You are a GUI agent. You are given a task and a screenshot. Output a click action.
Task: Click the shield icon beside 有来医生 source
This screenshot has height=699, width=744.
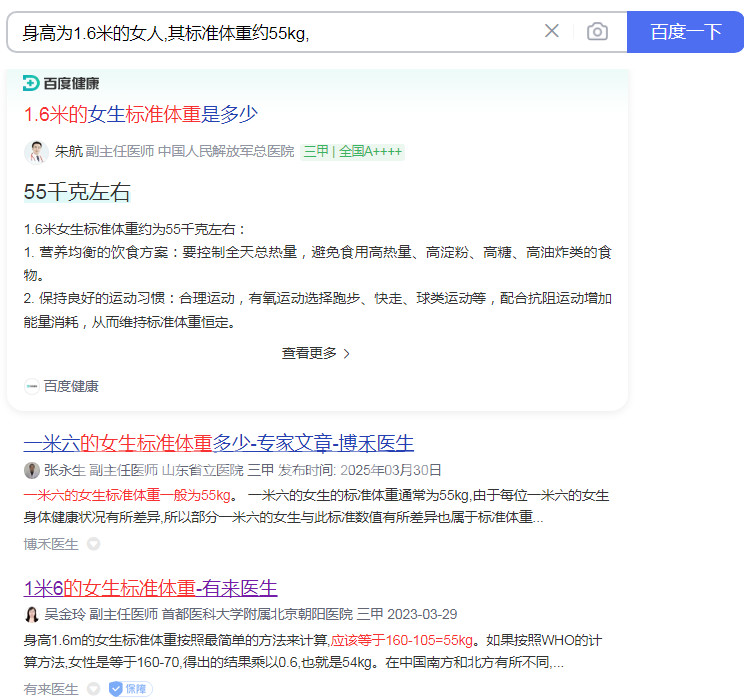point(93,688)
